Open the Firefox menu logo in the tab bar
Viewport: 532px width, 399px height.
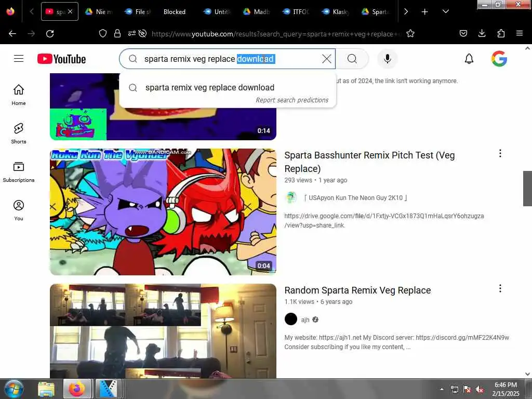[10, 11]
